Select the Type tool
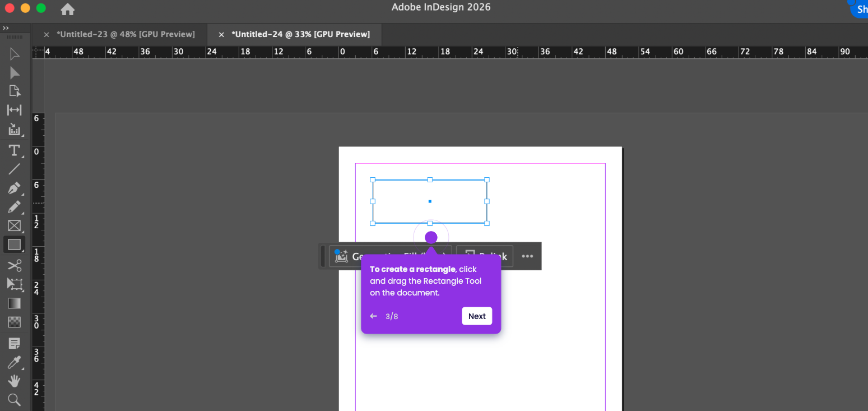The width and height of the screenshot is (868, 411). pos(15,150)
